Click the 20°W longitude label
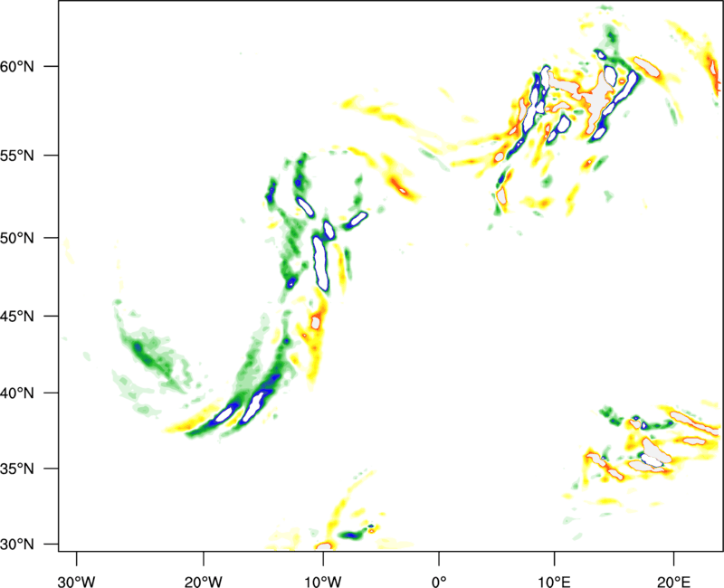This screenshot has height=588, width=724. pyautogui.click(x=204, y=582)
